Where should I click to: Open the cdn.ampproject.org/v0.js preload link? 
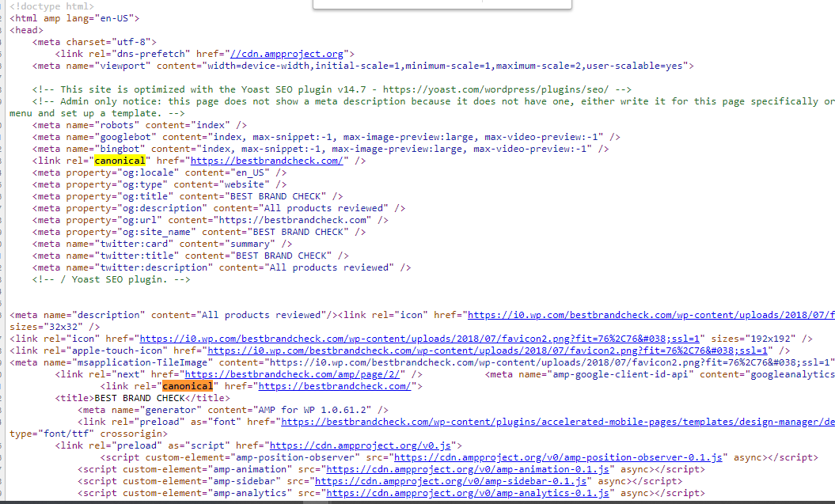click(360, 445)
